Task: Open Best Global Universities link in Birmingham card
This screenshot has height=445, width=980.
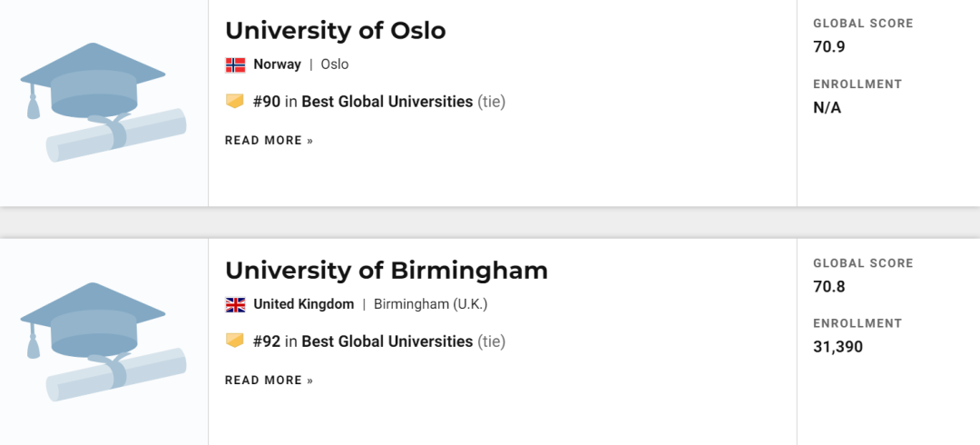Action: 387,341
